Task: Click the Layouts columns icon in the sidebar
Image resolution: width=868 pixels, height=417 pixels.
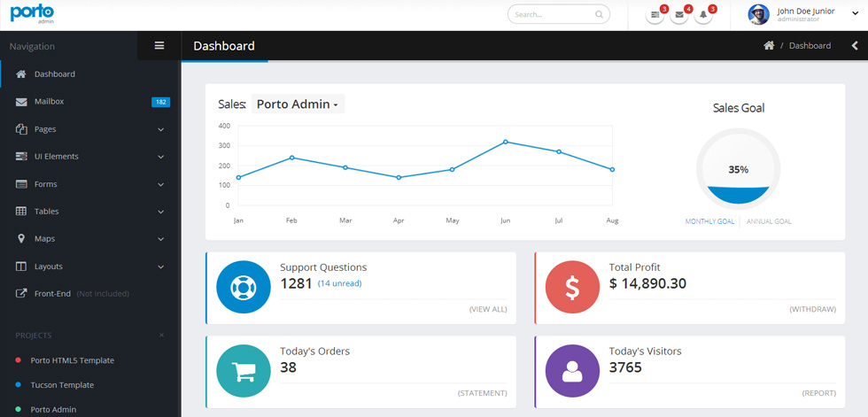Action: (21, 266)
